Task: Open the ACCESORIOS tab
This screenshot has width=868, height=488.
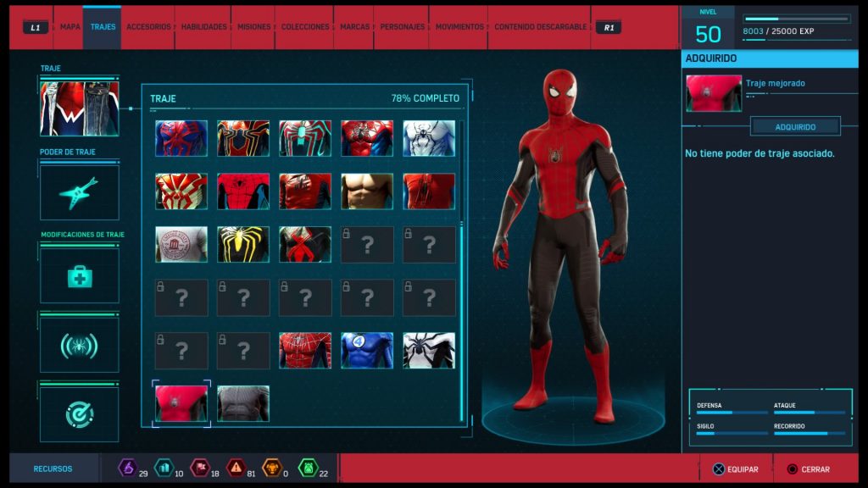Action: click(147, 26)
